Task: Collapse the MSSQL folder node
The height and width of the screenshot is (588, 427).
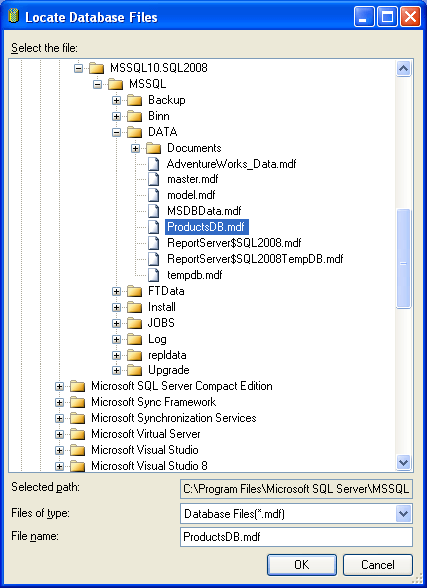Action: (97, 84)
